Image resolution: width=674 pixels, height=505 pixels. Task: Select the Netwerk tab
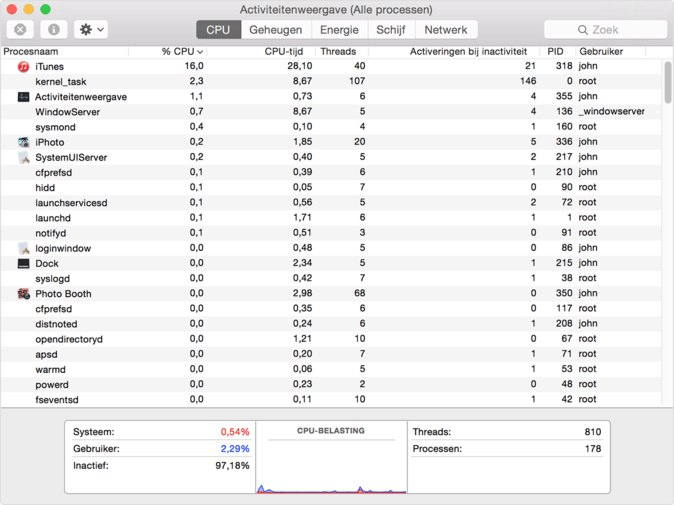point(446,30)
